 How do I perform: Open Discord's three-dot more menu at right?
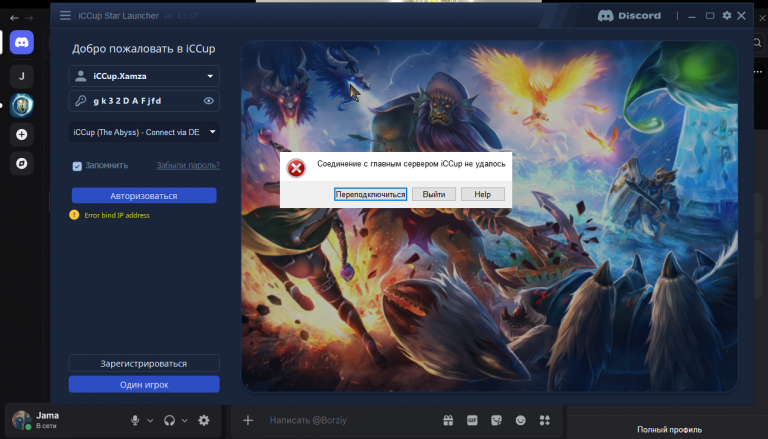[758, 72]
